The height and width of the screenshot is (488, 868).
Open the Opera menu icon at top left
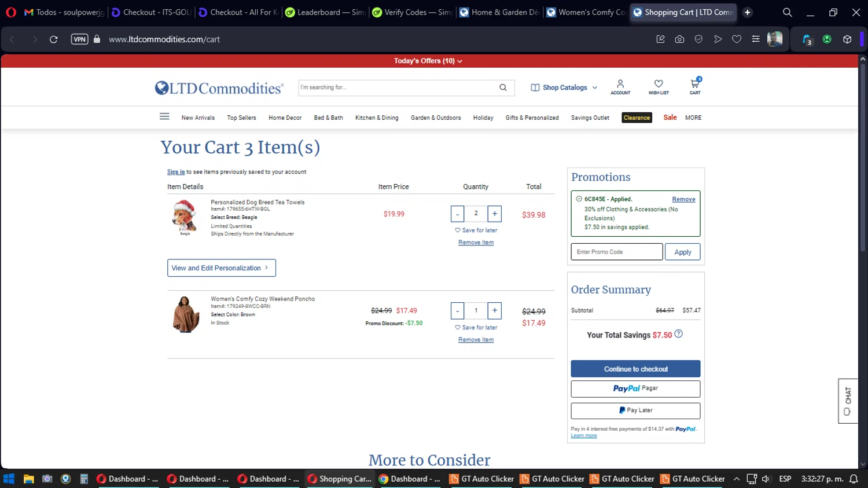11,12
